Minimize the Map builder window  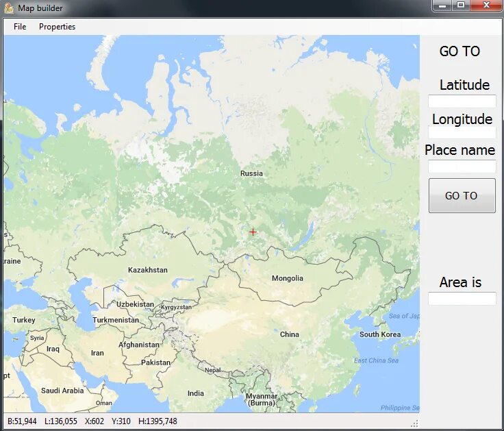tap(442, 5)
